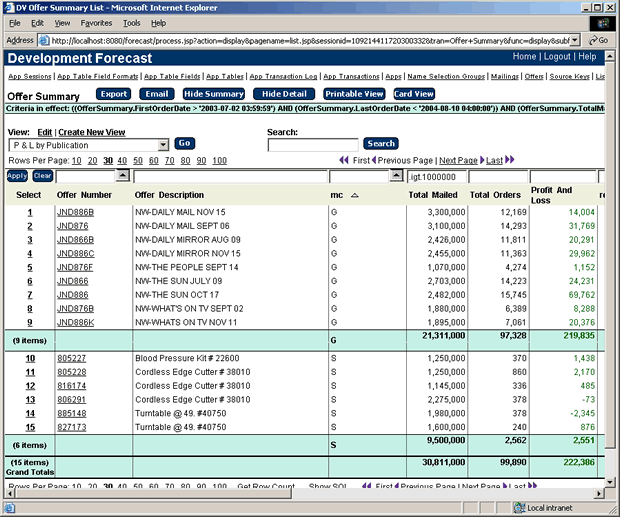Click the Clear filter button

pyautogui.click(x=42, y=176)
